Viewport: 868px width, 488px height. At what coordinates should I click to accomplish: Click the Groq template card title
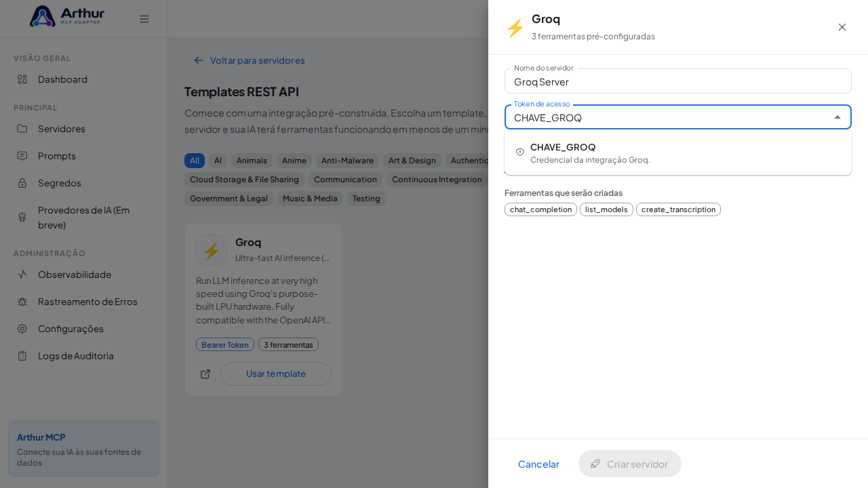(248, 242)
